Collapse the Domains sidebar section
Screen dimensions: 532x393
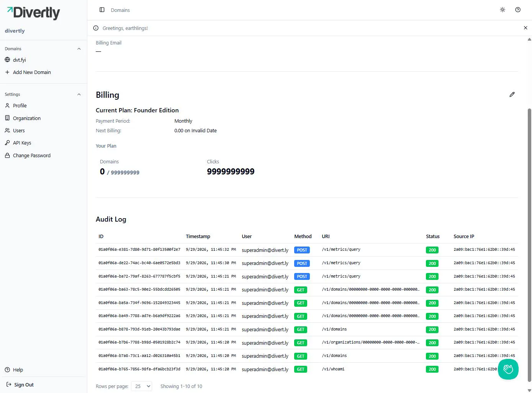(x=79, y=49)
